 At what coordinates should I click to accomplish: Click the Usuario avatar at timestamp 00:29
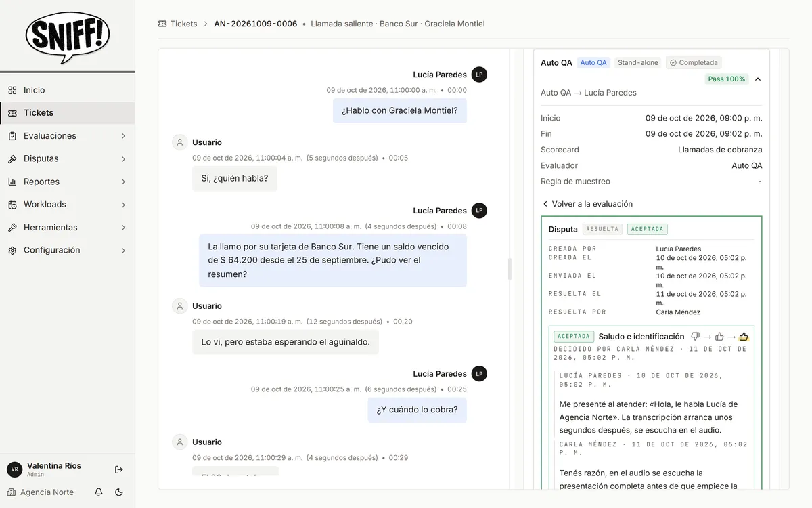point(179,442)
